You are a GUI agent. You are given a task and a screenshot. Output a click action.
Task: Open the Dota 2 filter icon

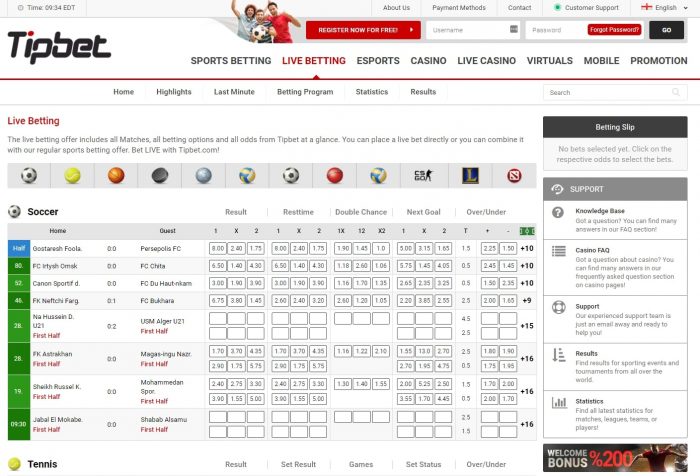[514, 175]
